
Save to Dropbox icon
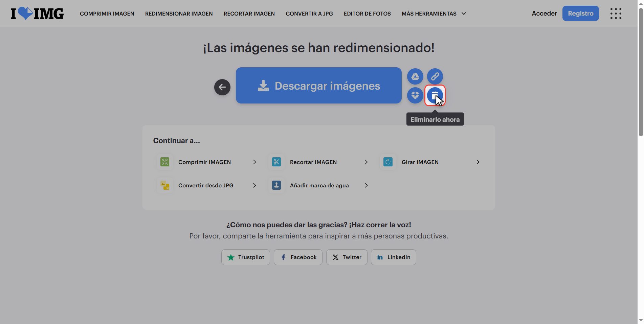pyautogui.click(x=415, y=96)
